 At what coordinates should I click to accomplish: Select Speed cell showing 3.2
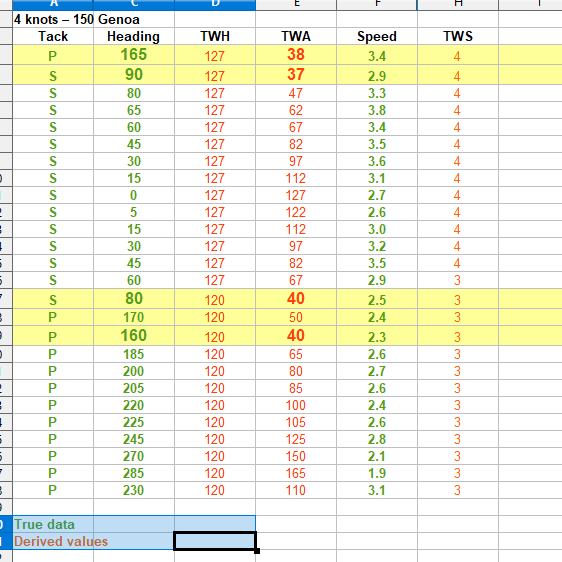coord(377,246)
